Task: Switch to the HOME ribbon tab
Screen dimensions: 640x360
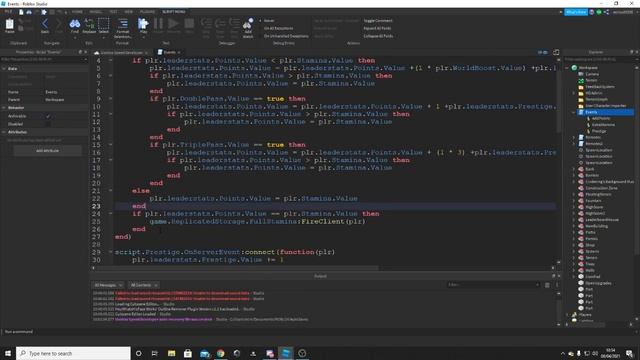Action: click(77, 12)
